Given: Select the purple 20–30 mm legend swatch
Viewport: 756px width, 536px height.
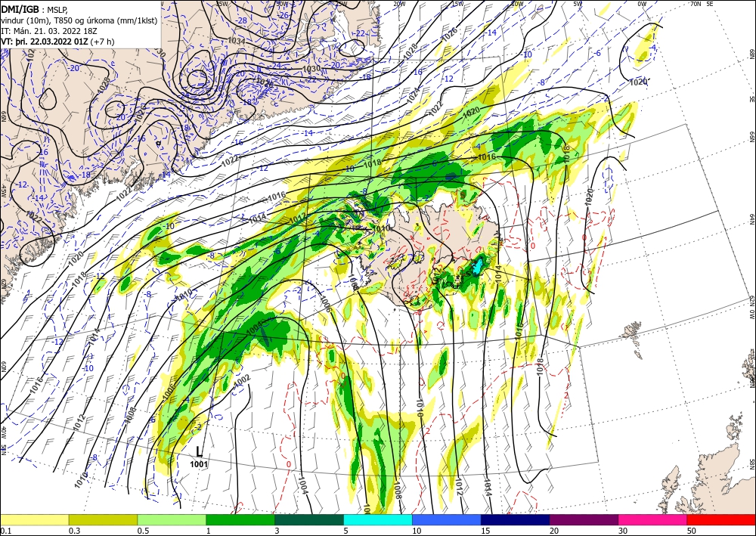Looking at the screenshot, I should click(x=584, y=519).
